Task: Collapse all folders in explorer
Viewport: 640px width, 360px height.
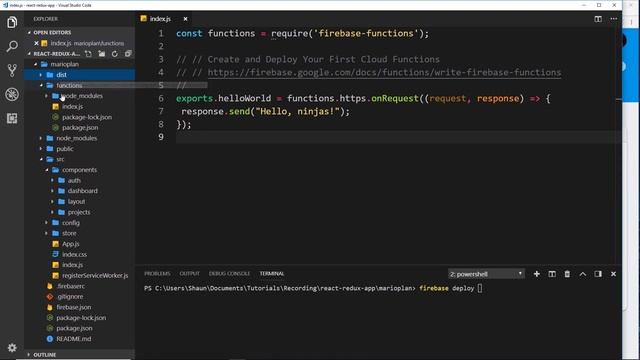Action: point(128,53)
